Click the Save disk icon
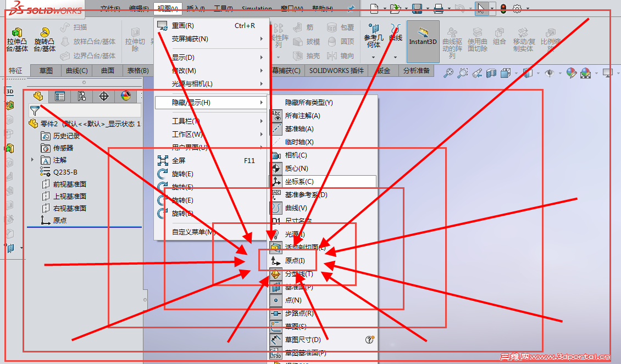The image size is (621, 364). click(x=417, y=8)
